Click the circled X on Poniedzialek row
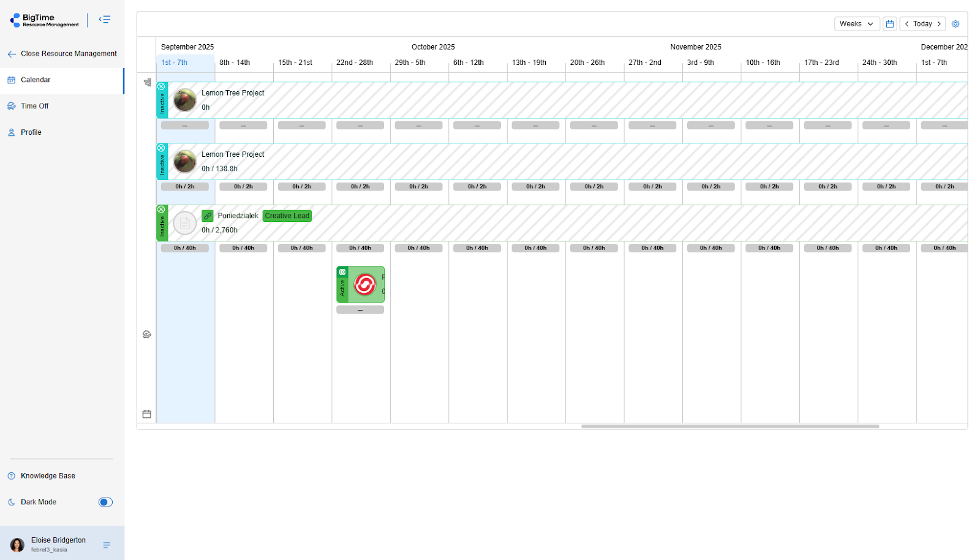Screen dimensions: 980x560 click(162, 210)
